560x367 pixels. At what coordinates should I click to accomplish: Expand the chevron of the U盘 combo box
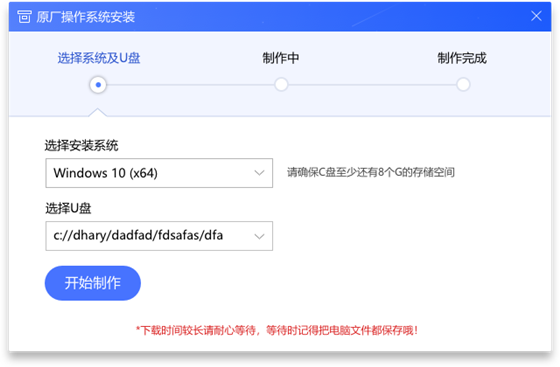(x=259, y=236)
